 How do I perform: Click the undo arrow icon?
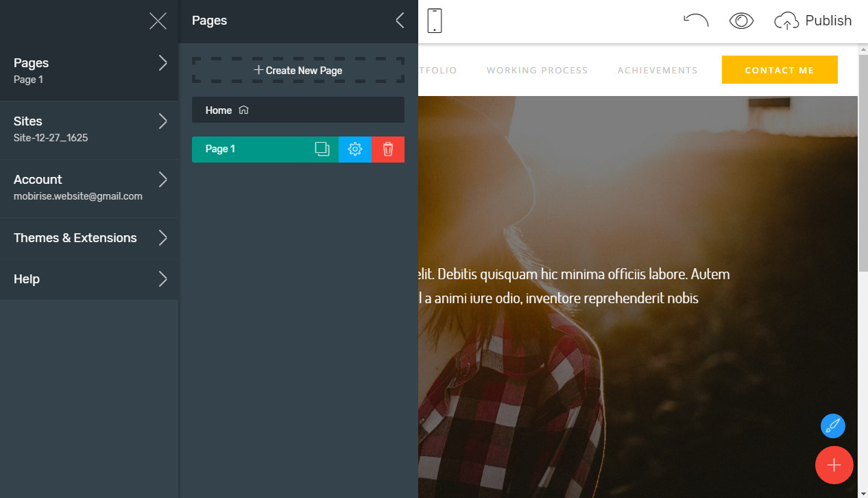(x=696, y=21)
